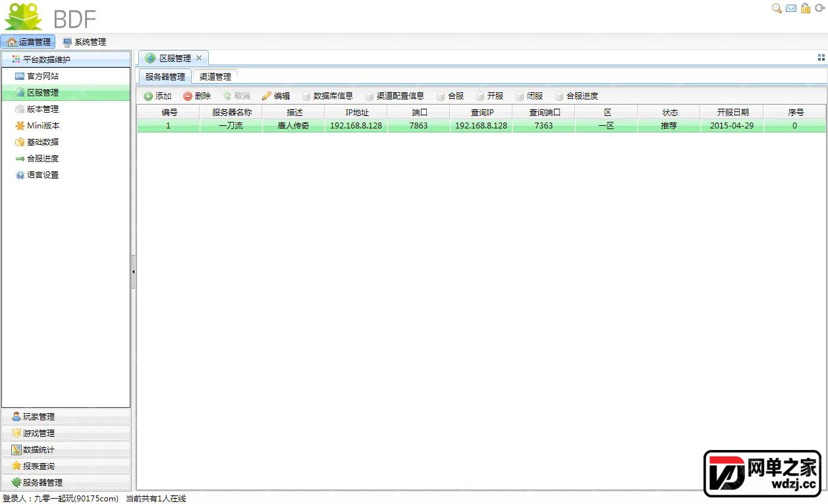
Task: Open 官方网站 in the sidebar
Action: (66, 76)
